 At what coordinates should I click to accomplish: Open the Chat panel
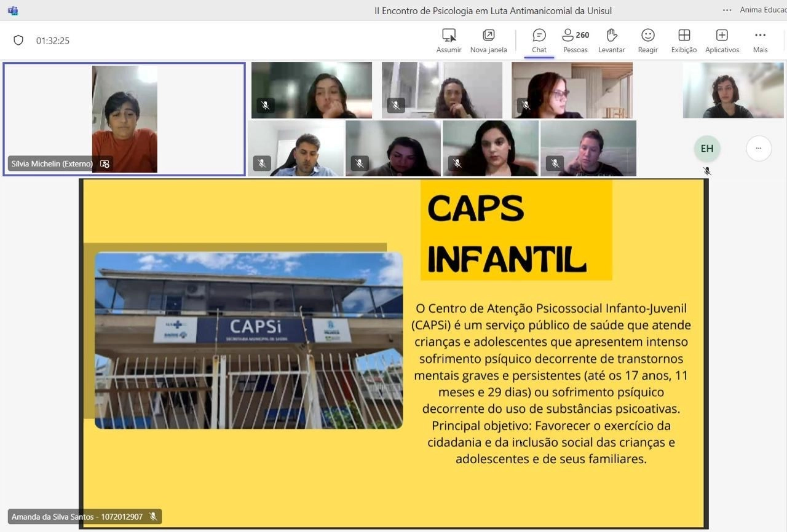pyautogui.click(x=539, y=41)
